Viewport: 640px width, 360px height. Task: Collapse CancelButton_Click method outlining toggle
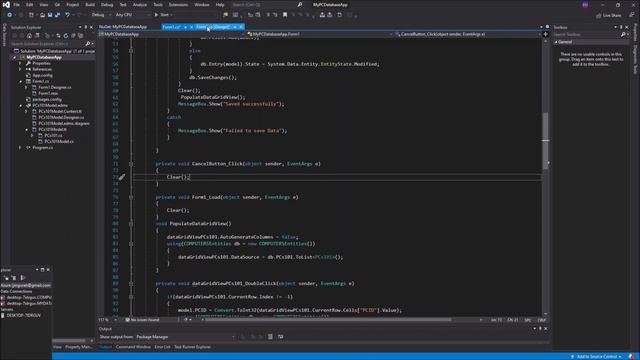coord(131,164)
